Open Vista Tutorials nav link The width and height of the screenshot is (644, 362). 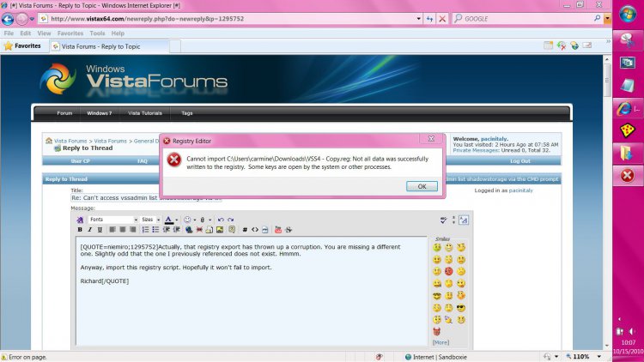click(145, 113)
